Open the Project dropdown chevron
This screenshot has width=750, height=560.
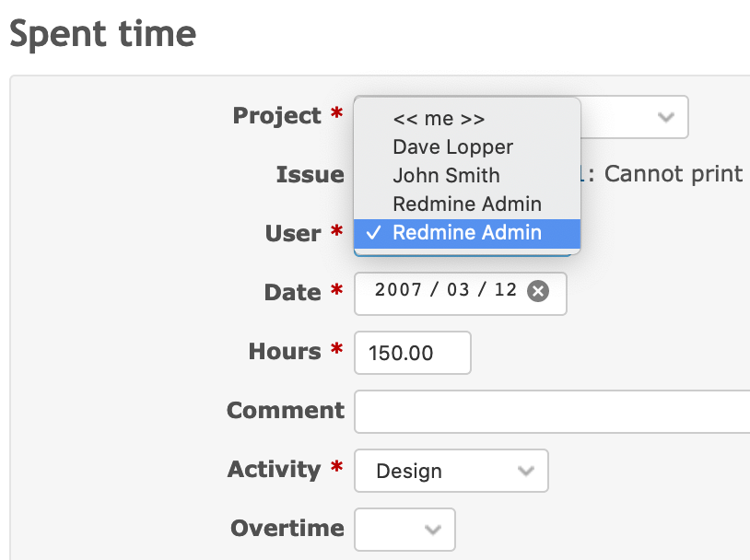click(x=665, y=117)
